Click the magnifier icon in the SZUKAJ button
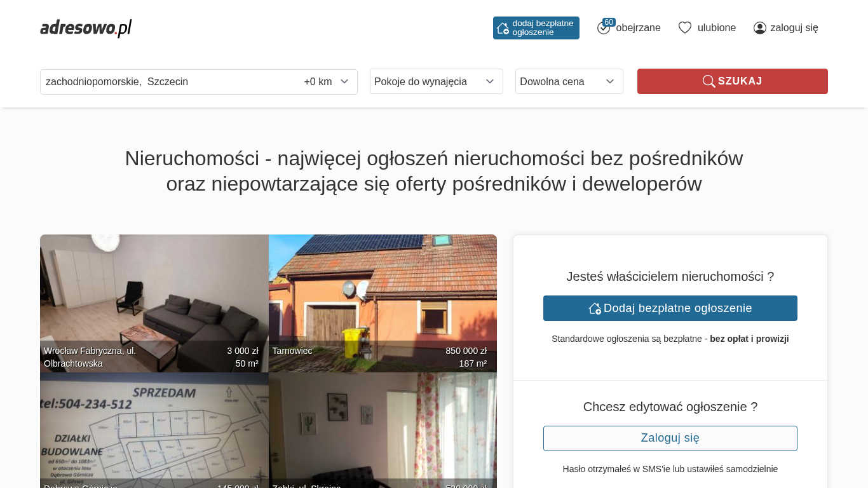The image size is (868, 488). [x=709, y=81]
